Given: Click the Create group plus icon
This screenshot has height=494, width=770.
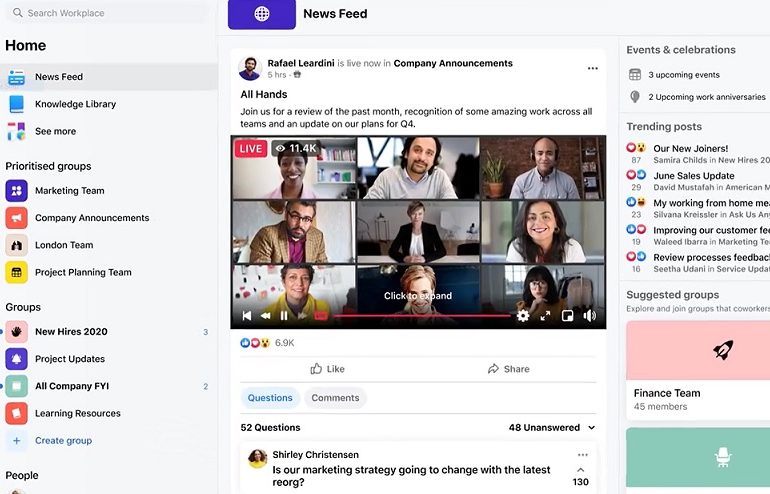Looking at the screenshot, I should 16,440.
